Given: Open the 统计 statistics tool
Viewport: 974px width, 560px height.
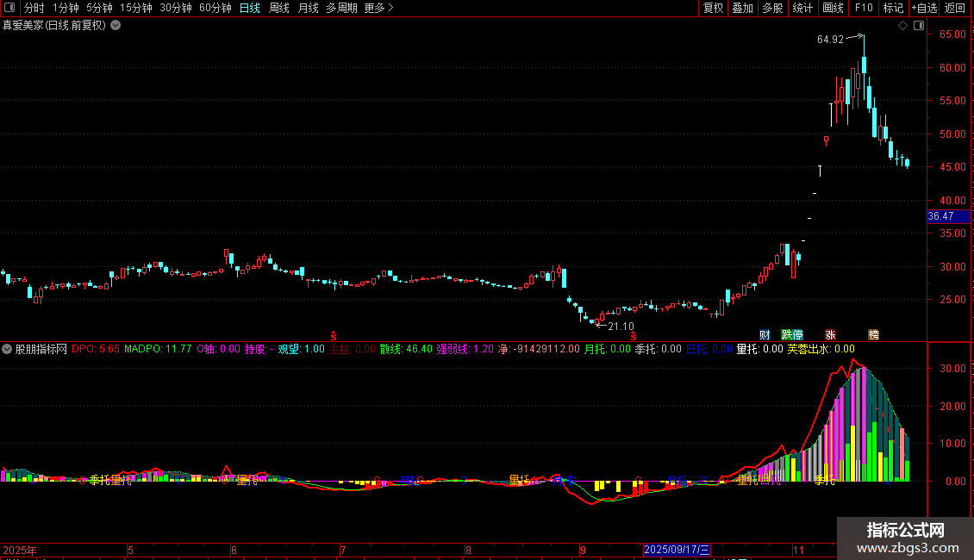Looking at the screenshot, I should tap(802, 8).
